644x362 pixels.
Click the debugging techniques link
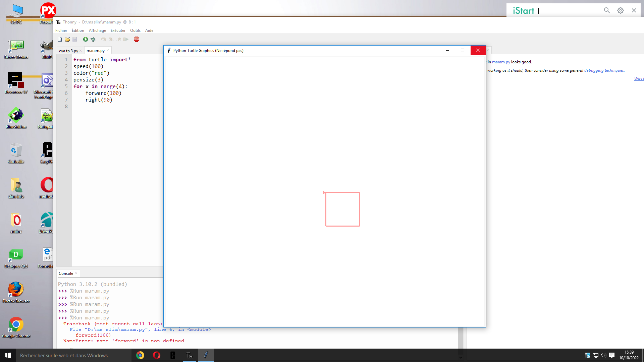(x=604, y=70)
